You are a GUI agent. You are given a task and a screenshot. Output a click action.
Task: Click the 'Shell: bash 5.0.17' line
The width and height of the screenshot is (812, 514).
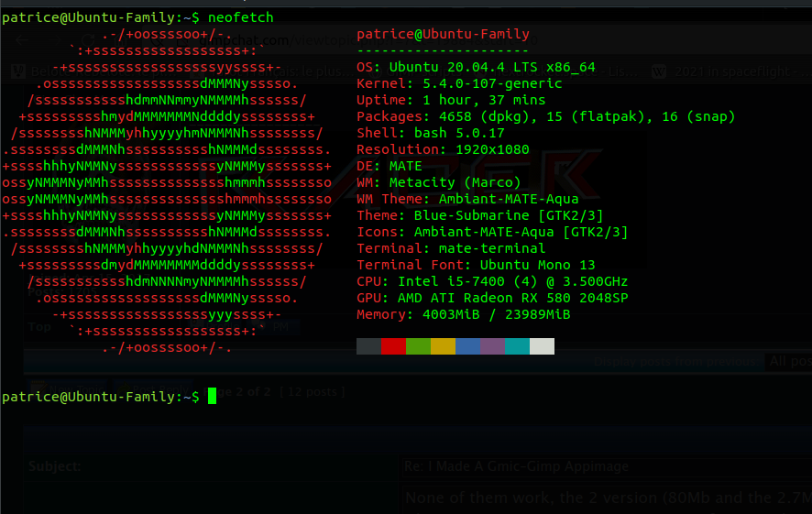coord(431,133)
